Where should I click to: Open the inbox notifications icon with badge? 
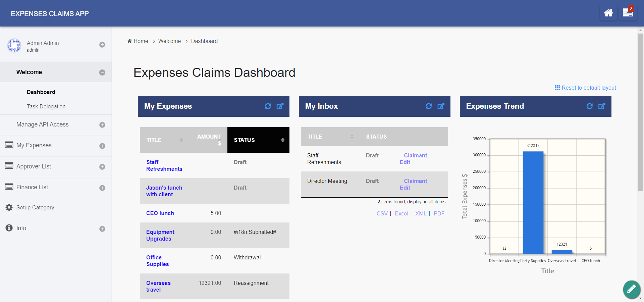(x=628, y=13)
